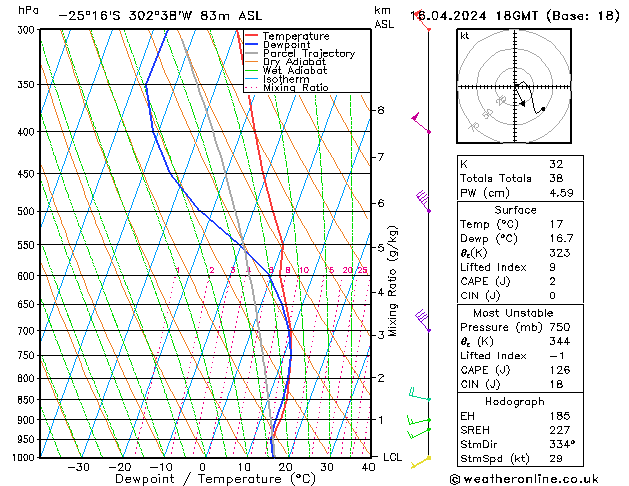Click the K index value 32

click(556, 164)
